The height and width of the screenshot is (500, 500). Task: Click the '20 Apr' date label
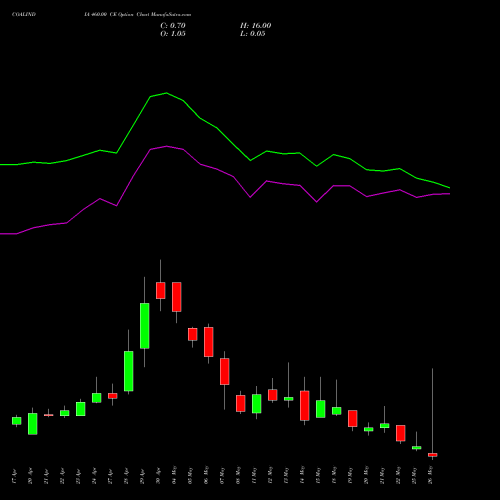30,476
